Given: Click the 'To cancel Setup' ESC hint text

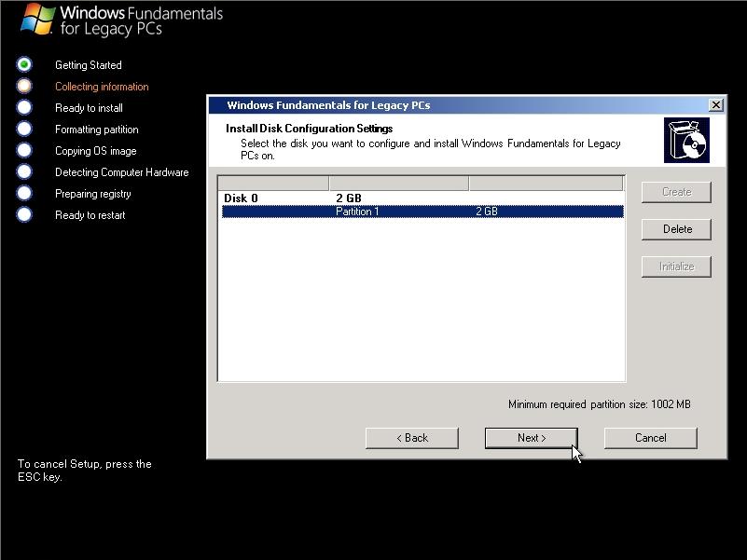Looking at the screenshot, I should coord(84,470).
